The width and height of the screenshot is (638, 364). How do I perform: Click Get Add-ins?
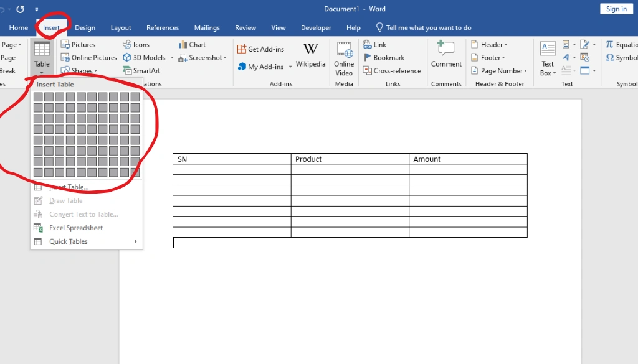pyautogui.click(x=261, y=49)
